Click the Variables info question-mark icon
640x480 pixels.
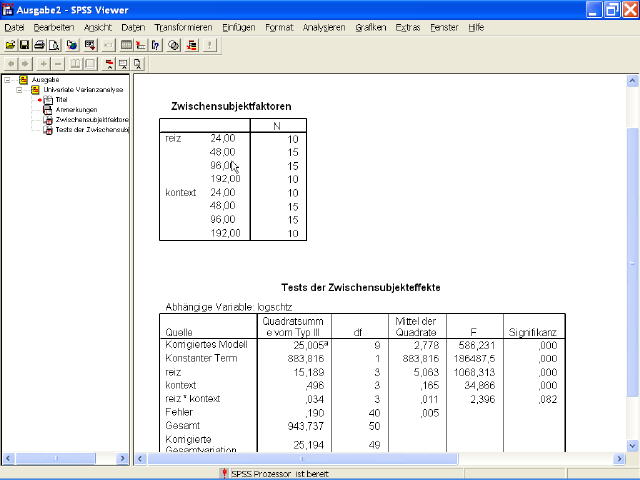click(x=156, y=45)
